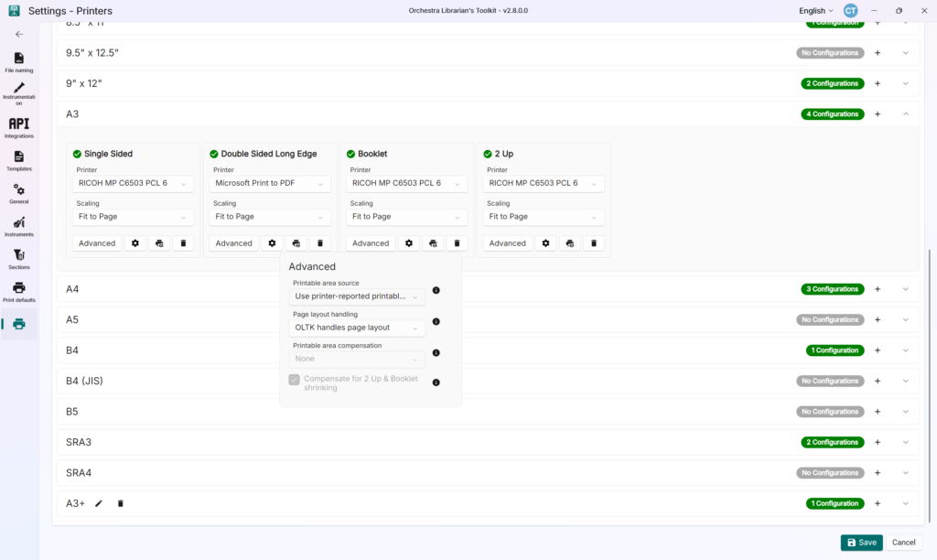
Task: Open Printer dropdown showing Microsoft Print to PDF
Action: pyautogui.click(x=269, y=184)
